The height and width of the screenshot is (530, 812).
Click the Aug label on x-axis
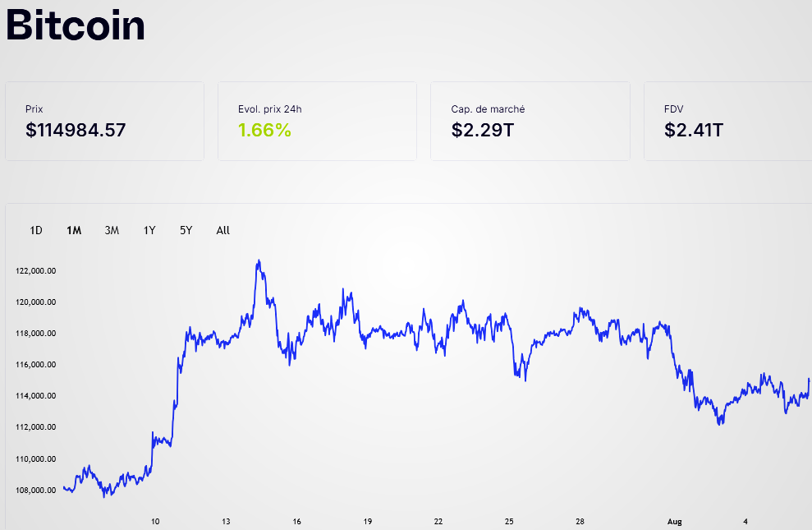point(675,522)
